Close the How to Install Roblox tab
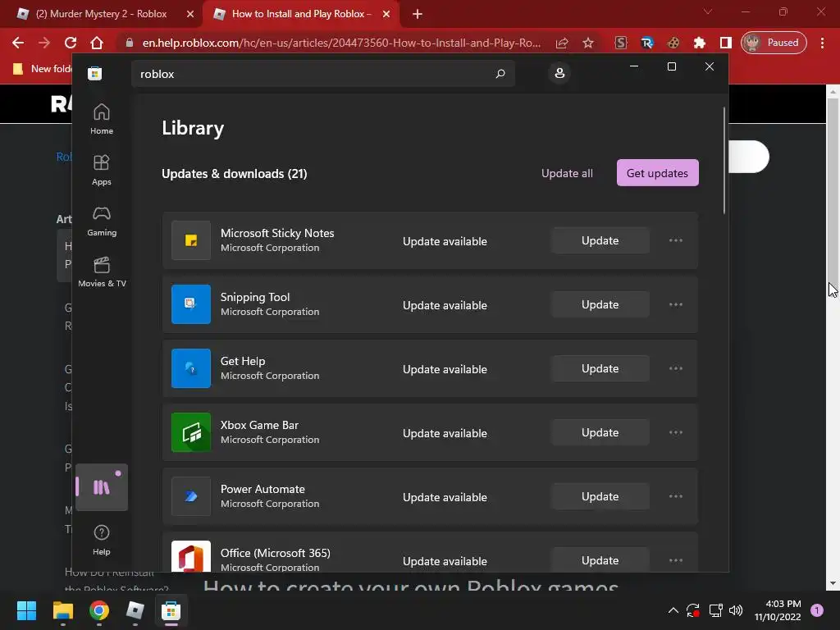 pos(386,14)
